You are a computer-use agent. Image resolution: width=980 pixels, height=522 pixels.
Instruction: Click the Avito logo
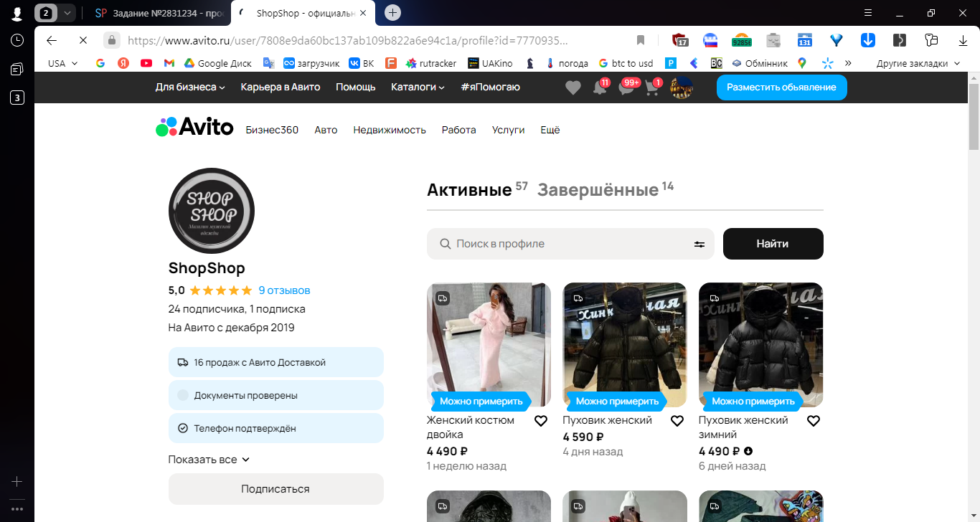point(194,128)
